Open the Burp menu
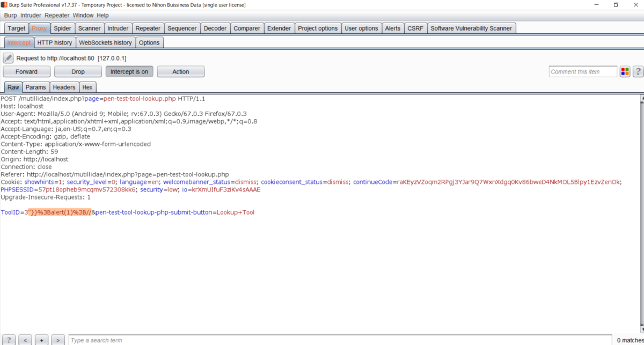The height and width of the screenshot is (345, 644). [11, 16]
